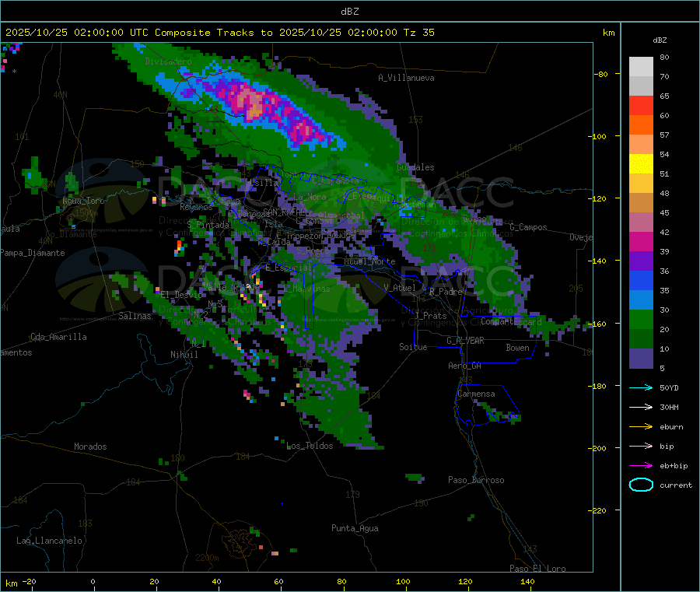Screen dimensions: 700x592
Task: Click the Soitue map label
Action: pos(413,347)
